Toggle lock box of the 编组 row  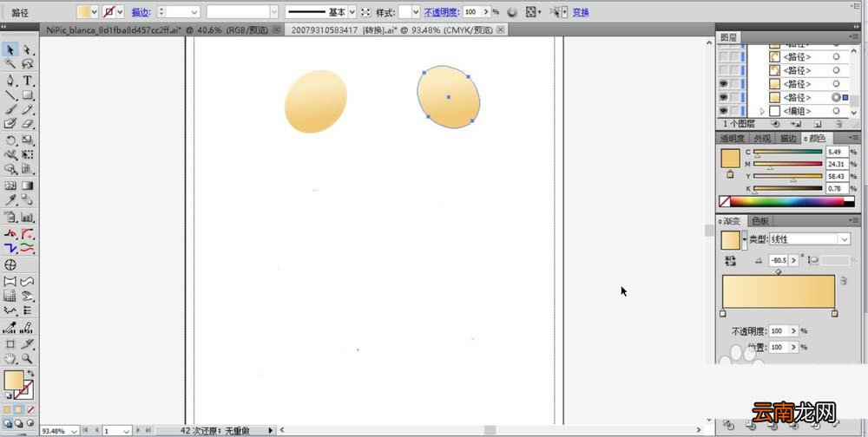pos(734,111)
